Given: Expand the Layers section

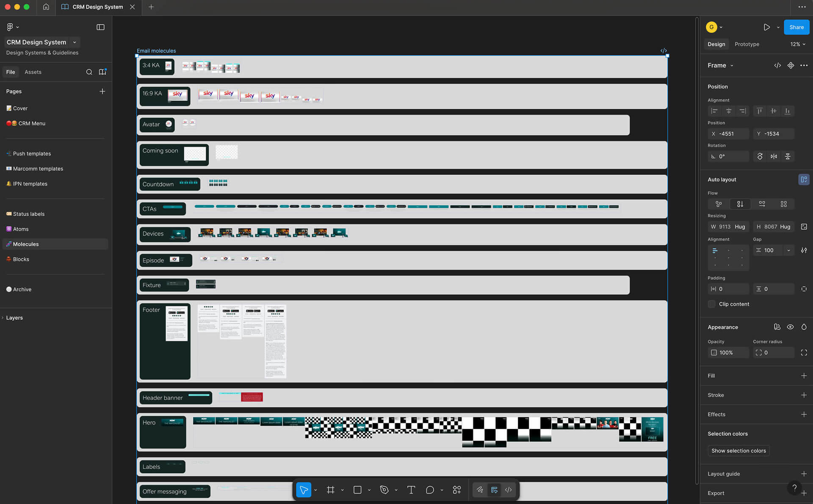Looking at the screenshot, I should click(x=14, y=318).
